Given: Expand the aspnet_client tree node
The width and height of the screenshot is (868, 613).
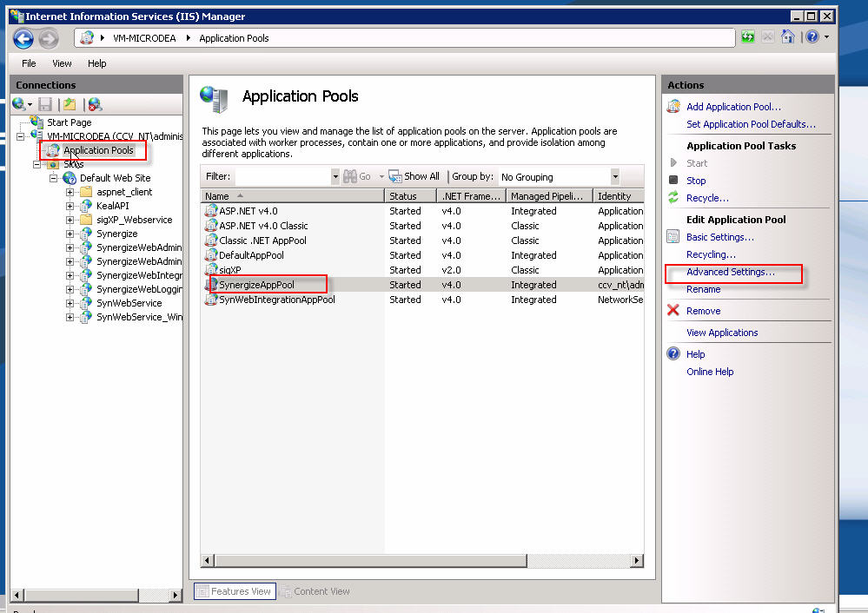Looking at the screenshot, I should pyautogui.click(x=70, y=192).
